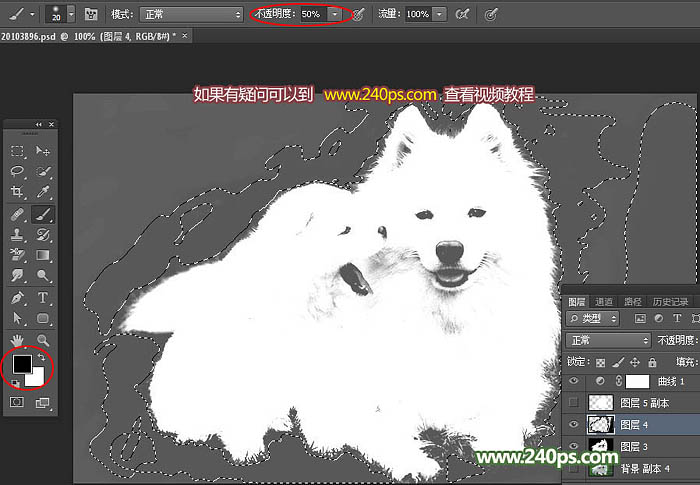
Task: Open the 流量 flow dropdown arrow
Action: (x=440, y=15)
